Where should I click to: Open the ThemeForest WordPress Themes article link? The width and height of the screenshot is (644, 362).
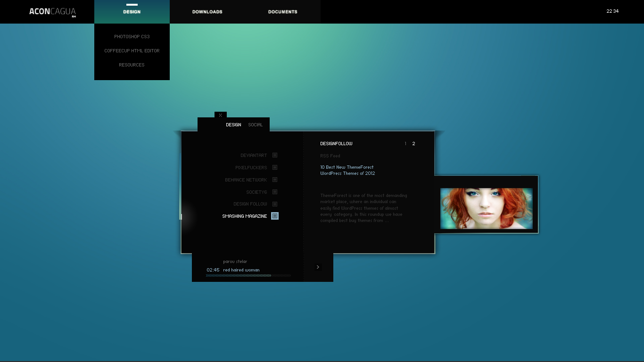click(x=347, y=170)
